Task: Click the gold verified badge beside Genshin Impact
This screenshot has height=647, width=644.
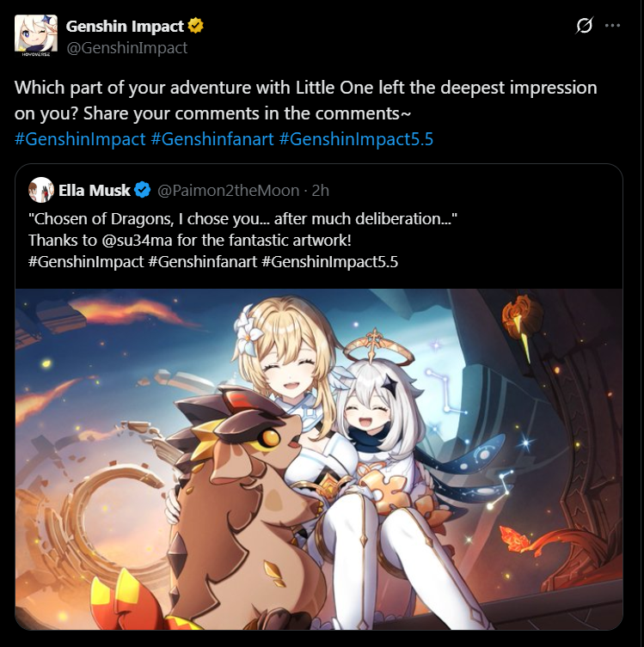Action: point(196,26)
